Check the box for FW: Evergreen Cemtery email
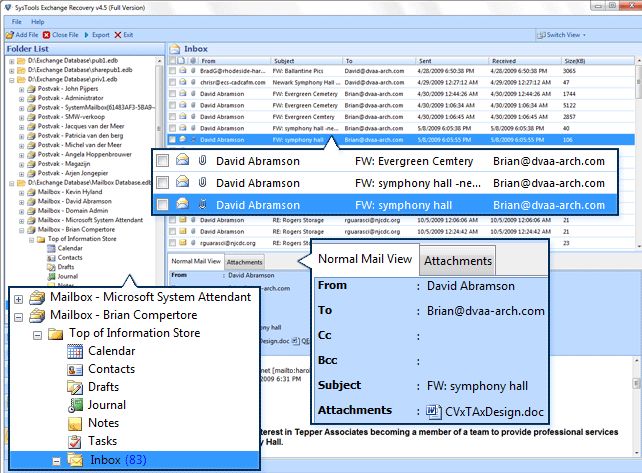This screenshot has height=473, width=642. [x=162, y=161]
